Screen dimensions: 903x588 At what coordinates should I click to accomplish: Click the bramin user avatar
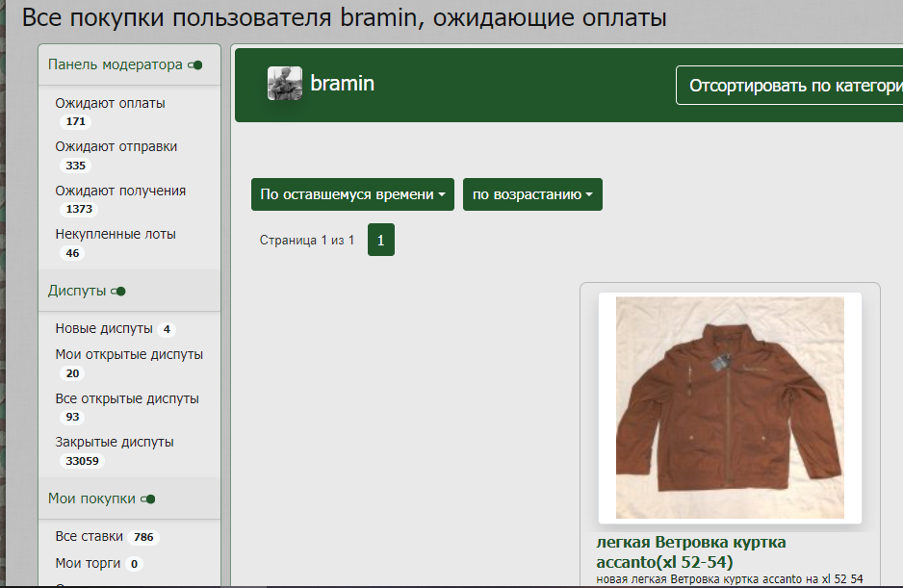(284, 84)
